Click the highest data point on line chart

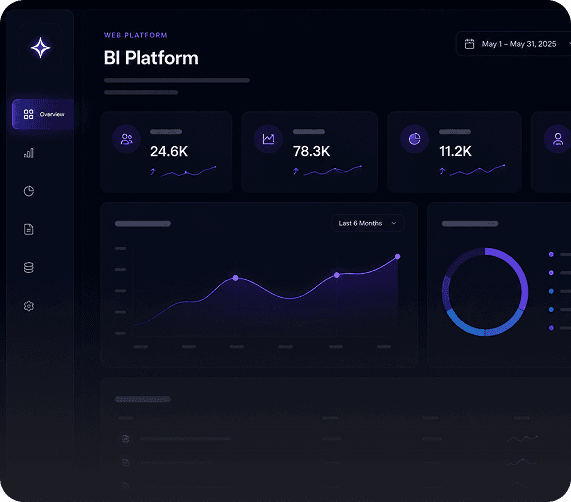tap(398, 257)
